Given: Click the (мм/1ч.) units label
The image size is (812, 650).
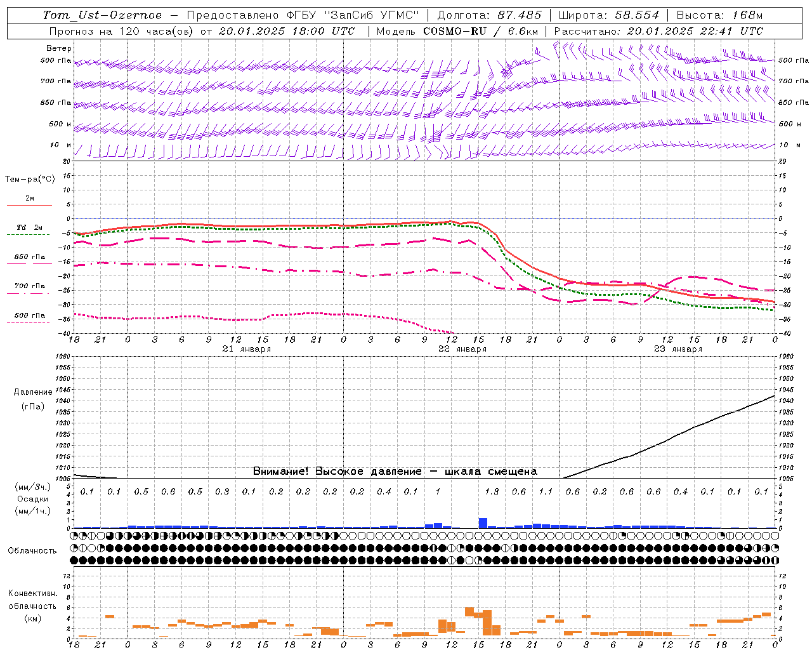Looking at the screenshot, I should point(33,511).
